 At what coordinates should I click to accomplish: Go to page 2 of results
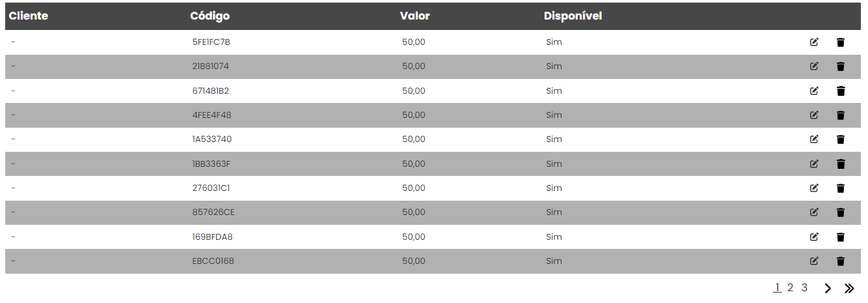[791, 287]
